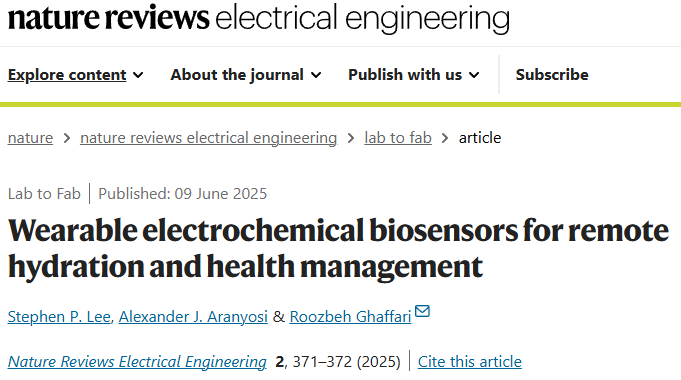Click Cite this article
Viewport: 681px width, 380px height.
(470, 362)
